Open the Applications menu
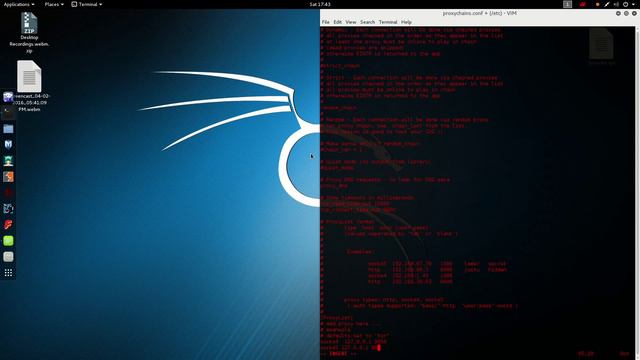The image size is (640, 360). click(x=19, y=4)
